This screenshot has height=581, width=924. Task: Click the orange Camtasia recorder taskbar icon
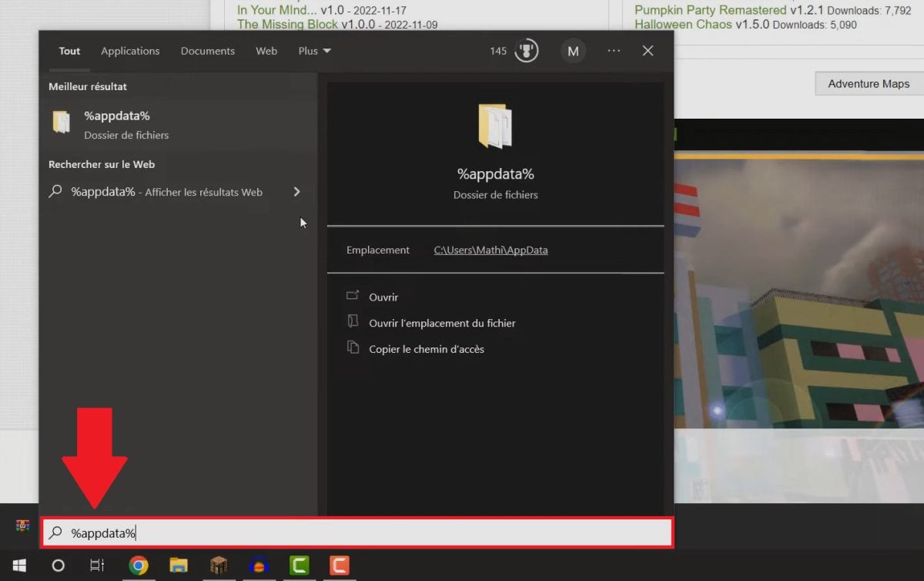pos(339,566)
